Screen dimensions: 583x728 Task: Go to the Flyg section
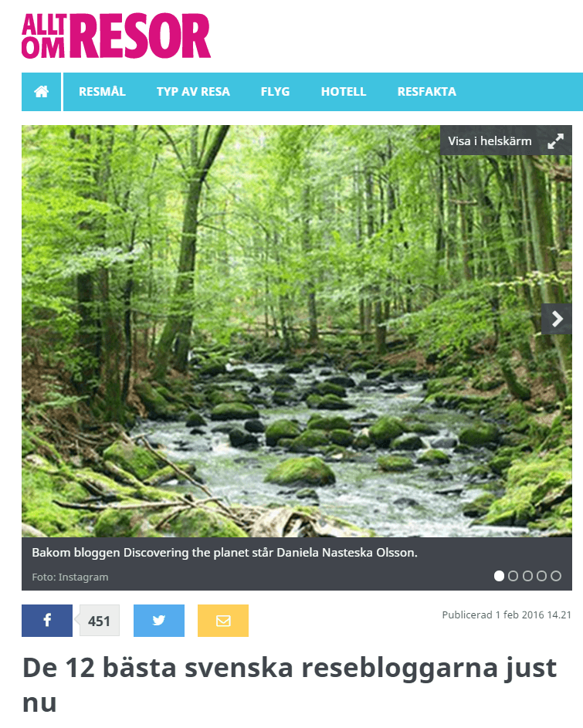pyautogui.click(x=275, y=92)
